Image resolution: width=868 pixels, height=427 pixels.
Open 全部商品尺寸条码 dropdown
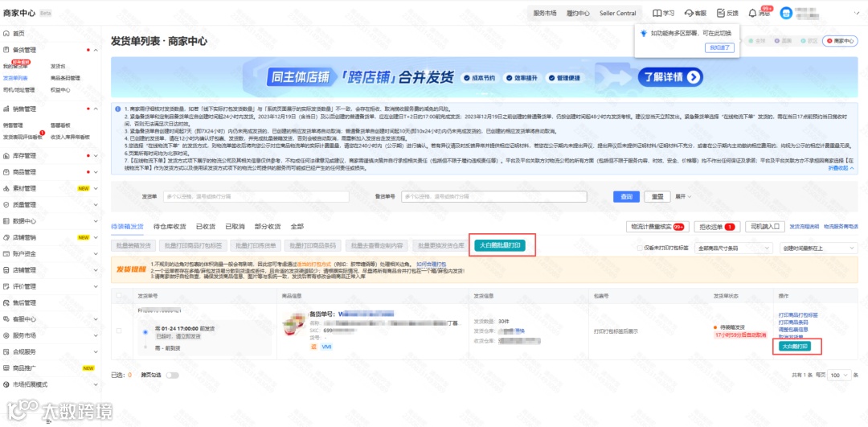[x=734, y=248]
